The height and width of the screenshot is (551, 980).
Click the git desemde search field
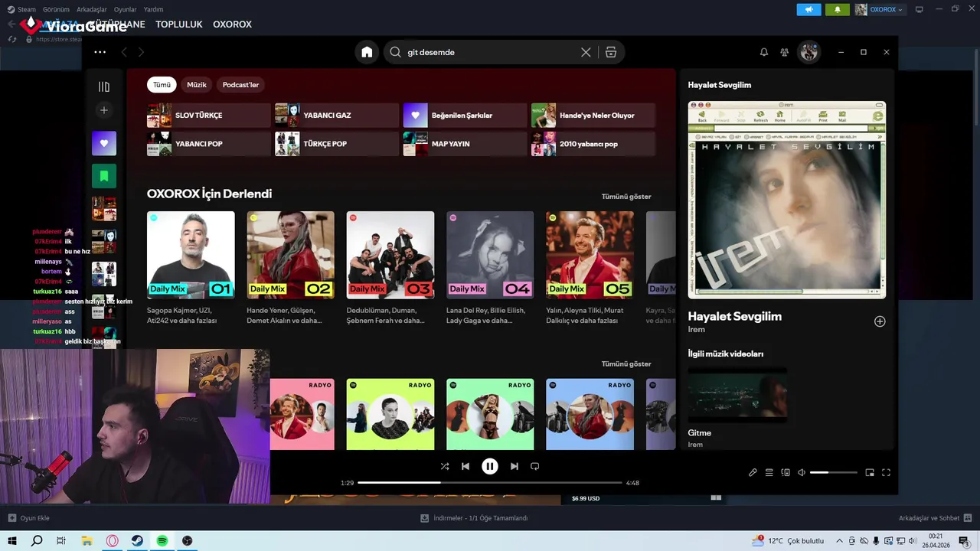490,52
